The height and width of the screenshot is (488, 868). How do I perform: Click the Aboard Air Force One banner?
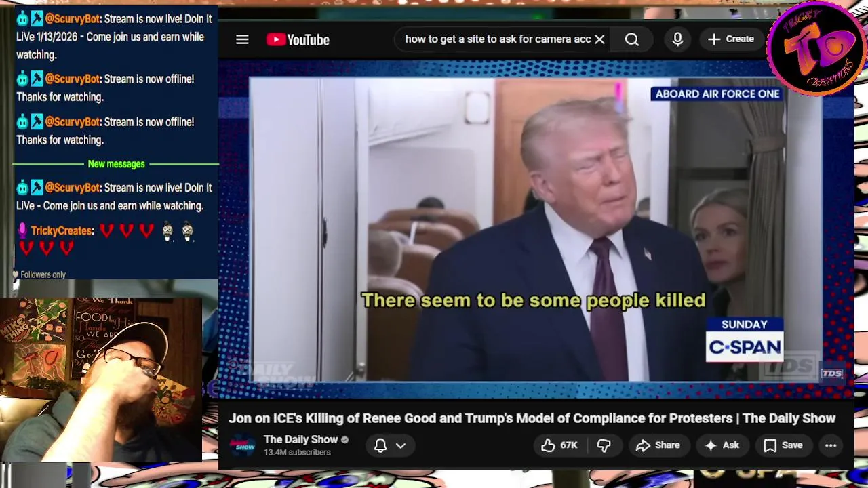[717, 94]
